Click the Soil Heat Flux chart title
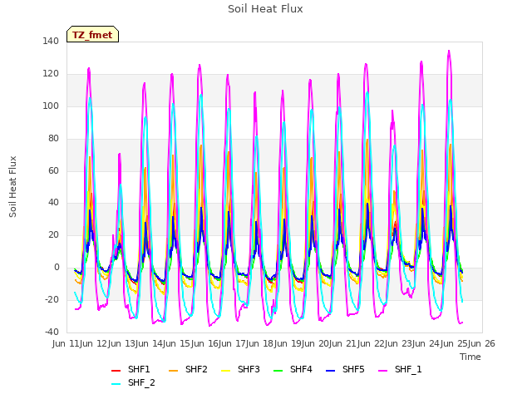The image size is (532, 399). pyautogui.click(x=265, y=8)
